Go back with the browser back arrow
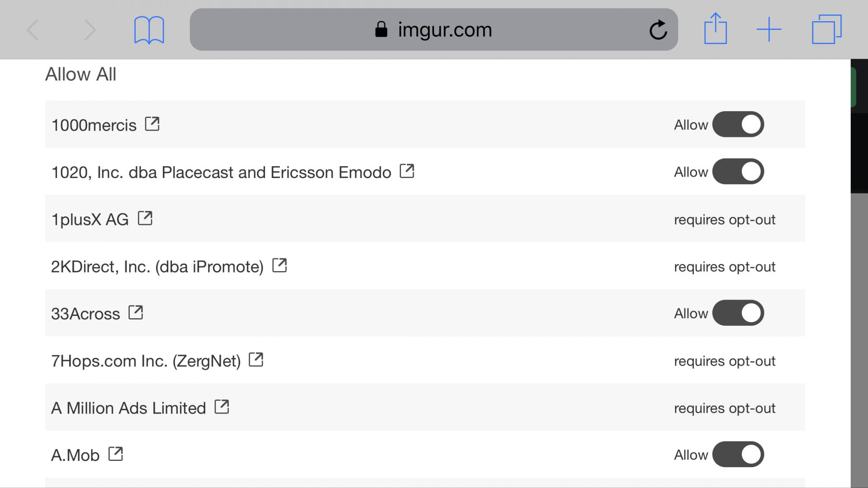Viewport: 868px width, 488px height. click(33, 30)
